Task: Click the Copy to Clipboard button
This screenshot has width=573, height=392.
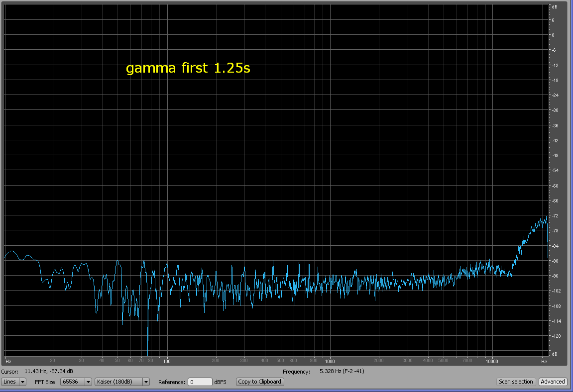Action: click(259, 382)
